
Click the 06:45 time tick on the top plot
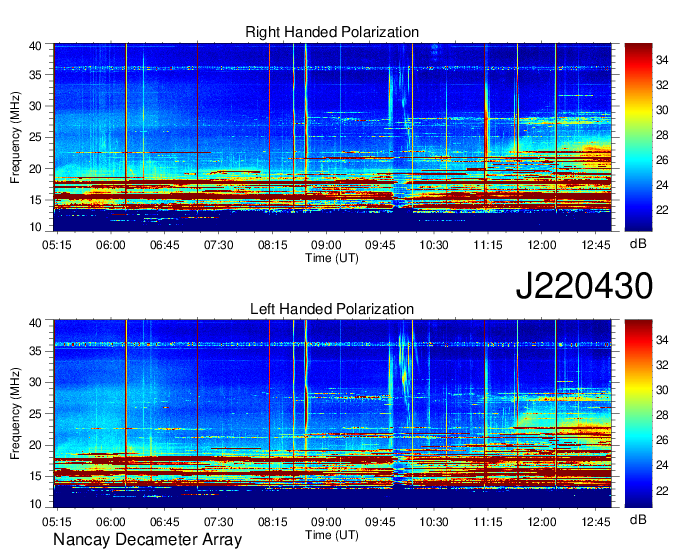(164, 245)
